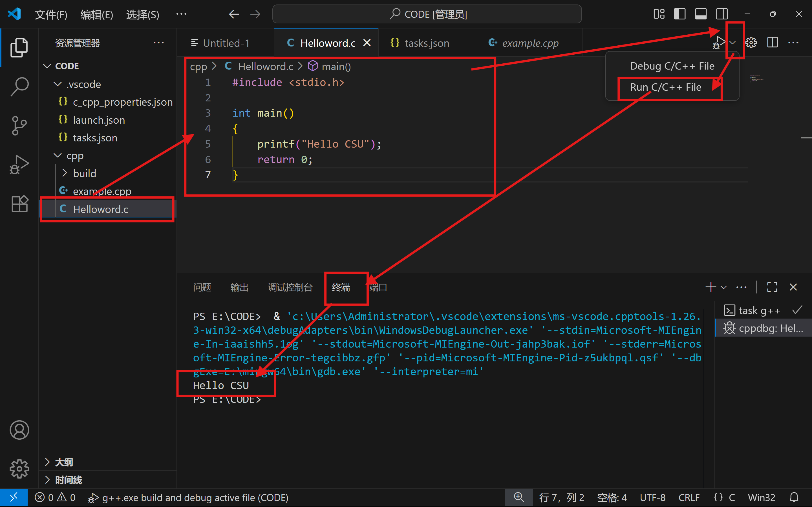Open the run button dropdown chevron
812x507 pixels.
click(732, 42)
